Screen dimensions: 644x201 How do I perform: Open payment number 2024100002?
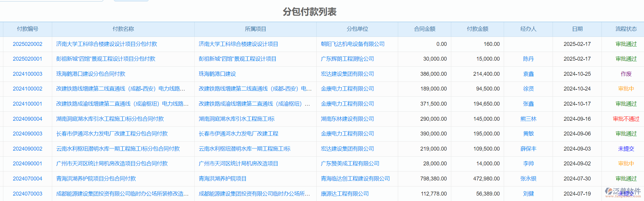pos(27,89)
